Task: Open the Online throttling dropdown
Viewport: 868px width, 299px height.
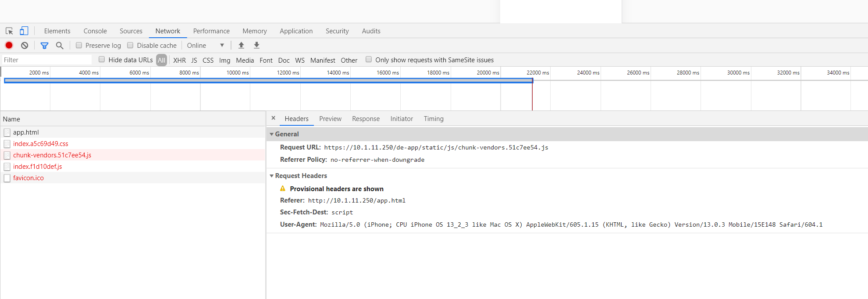Action: [x=206, y=45]
